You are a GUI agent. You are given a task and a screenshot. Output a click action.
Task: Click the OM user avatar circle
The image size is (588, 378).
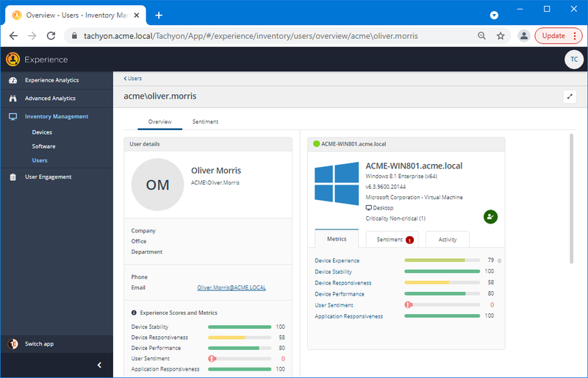click(x=157, y=185)
